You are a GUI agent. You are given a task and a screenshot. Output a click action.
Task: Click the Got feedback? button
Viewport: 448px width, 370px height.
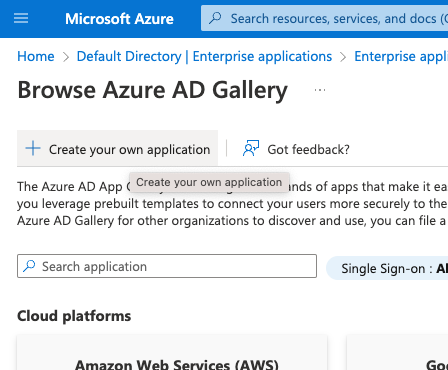point(296,149)
